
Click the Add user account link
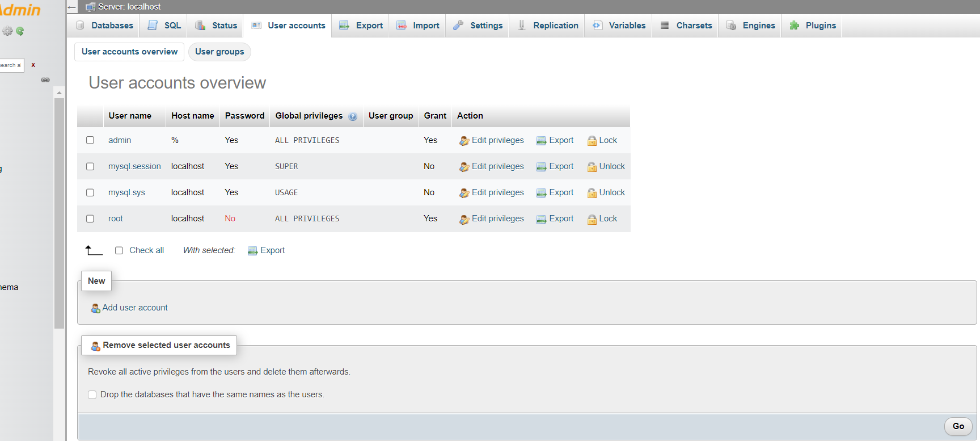click(135, 308)
